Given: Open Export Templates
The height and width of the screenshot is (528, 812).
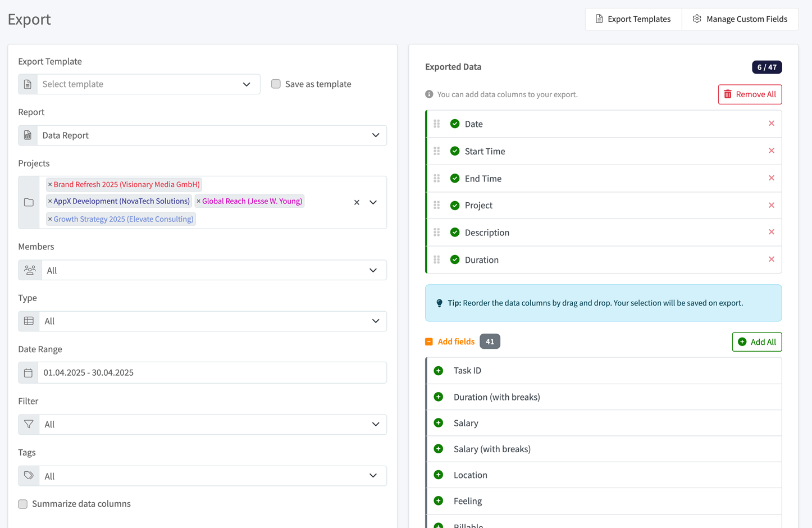Looking at the screenshot, I should click(633, 19).
